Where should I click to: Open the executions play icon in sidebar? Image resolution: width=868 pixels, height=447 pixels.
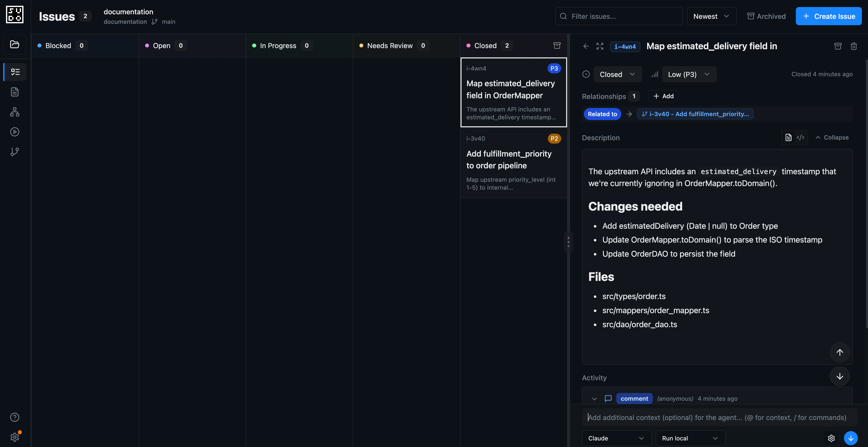pos(15,132)
